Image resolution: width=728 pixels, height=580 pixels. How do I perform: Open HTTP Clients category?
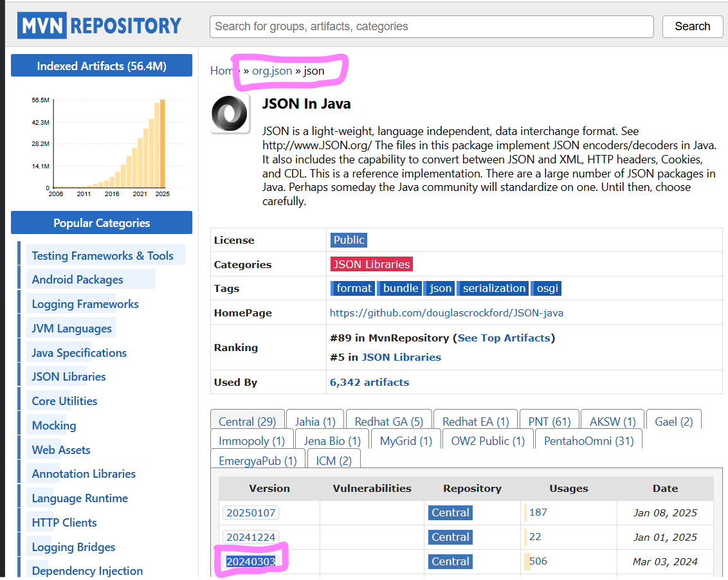(x=64, y=522)
